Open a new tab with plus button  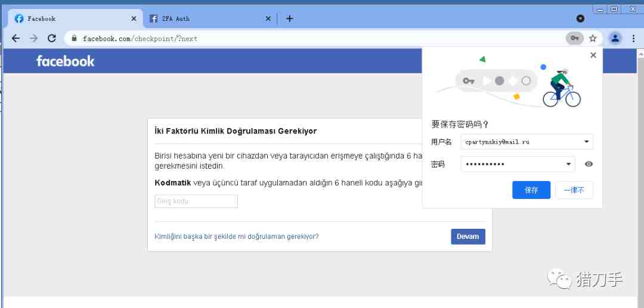pos(290,18)
